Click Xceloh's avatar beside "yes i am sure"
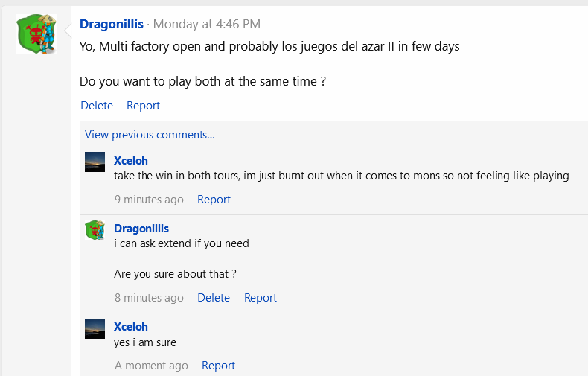 95,329
